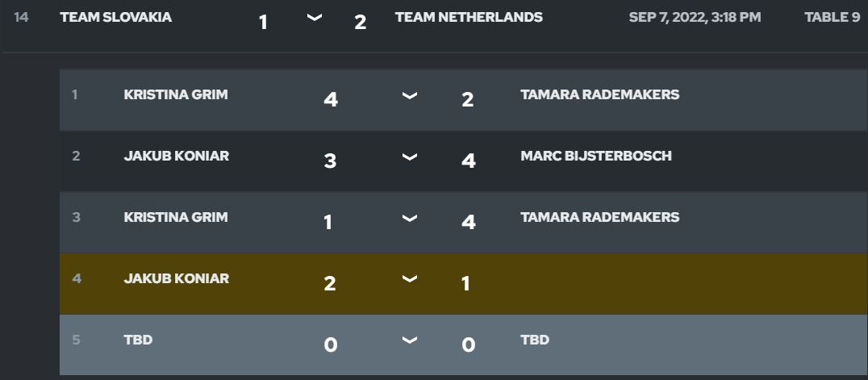Click Netherlands' team score of 2
868x380 pixels.
360,22
